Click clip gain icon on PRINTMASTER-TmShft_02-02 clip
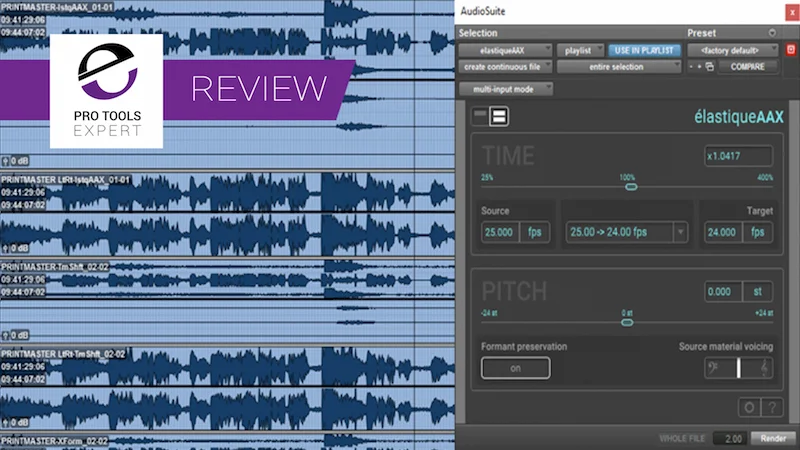The width and height of the screenshot is (800, 450). tap(5, 336)
